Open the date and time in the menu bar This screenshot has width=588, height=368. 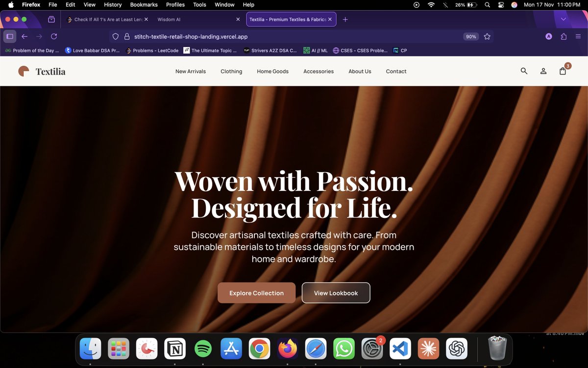[552, 4]
